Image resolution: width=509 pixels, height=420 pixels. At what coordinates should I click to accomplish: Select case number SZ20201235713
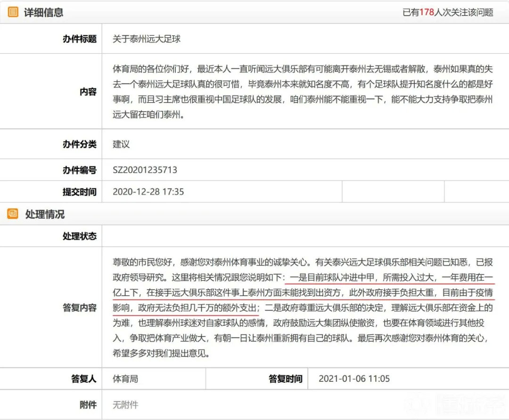point(145,170)
